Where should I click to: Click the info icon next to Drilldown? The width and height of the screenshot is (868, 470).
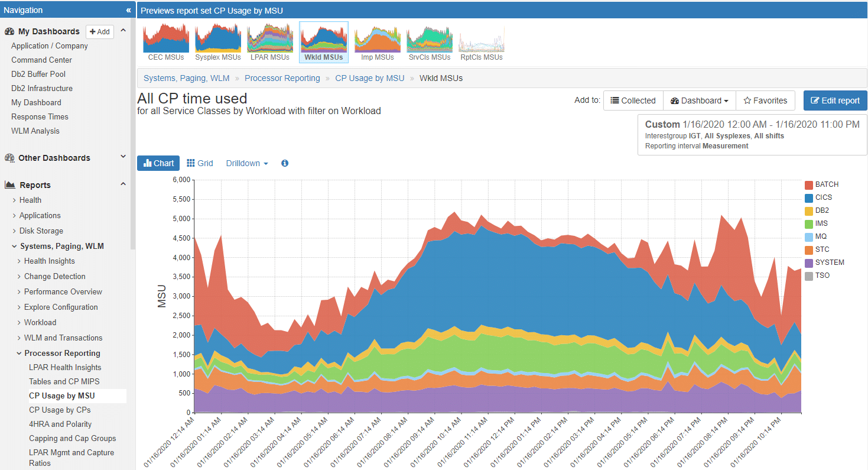tap(285, 163)
